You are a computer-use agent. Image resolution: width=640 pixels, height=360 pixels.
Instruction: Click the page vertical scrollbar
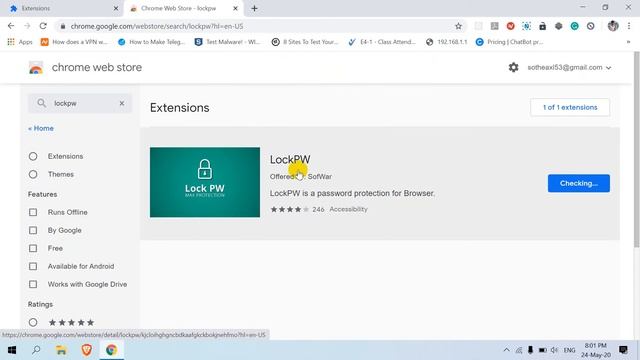pos(636,149)
